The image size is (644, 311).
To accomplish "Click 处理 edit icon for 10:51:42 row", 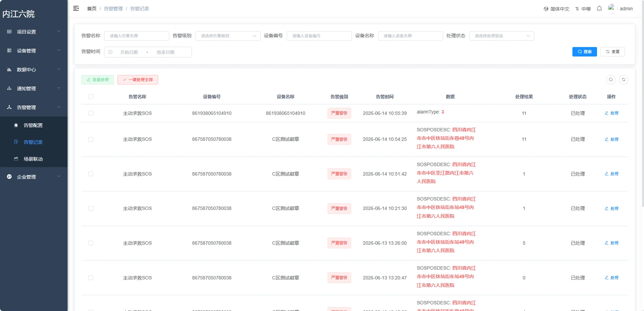I will (606, 174).
